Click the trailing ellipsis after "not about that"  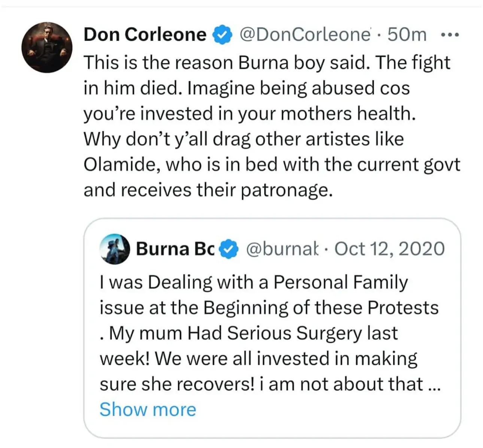[x=434, y=384]
